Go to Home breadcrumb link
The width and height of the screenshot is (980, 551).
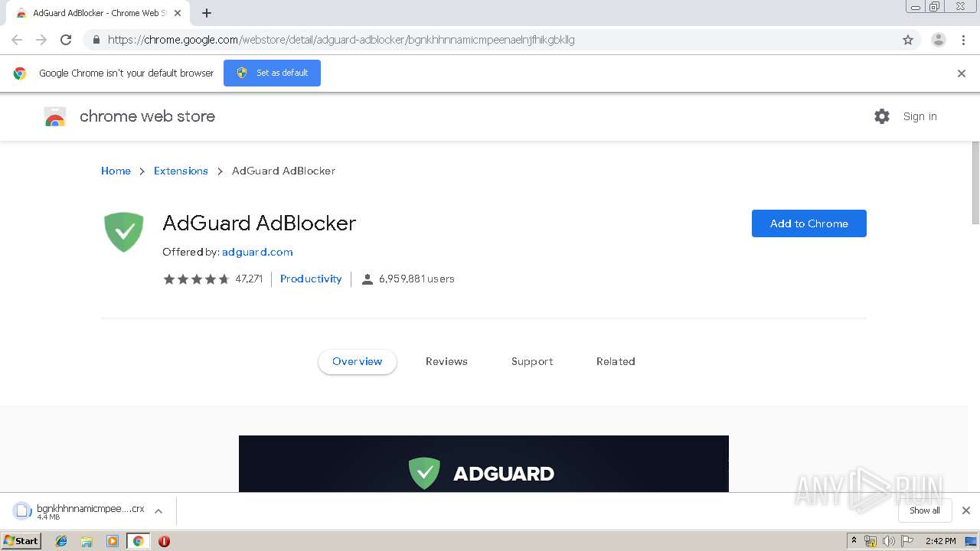(116, 171)
